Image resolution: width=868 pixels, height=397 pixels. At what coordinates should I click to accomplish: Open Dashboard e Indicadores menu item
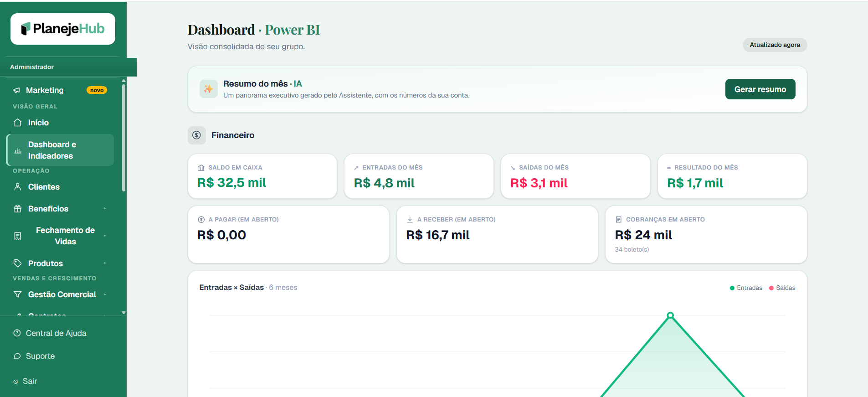60,150
